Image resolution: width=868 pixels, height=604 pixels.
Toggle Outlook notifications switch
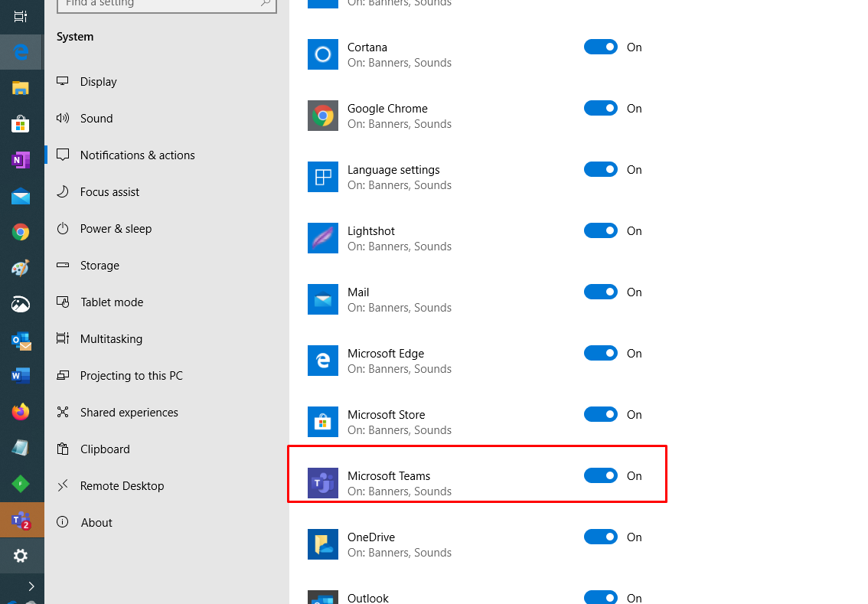(601, 598)
